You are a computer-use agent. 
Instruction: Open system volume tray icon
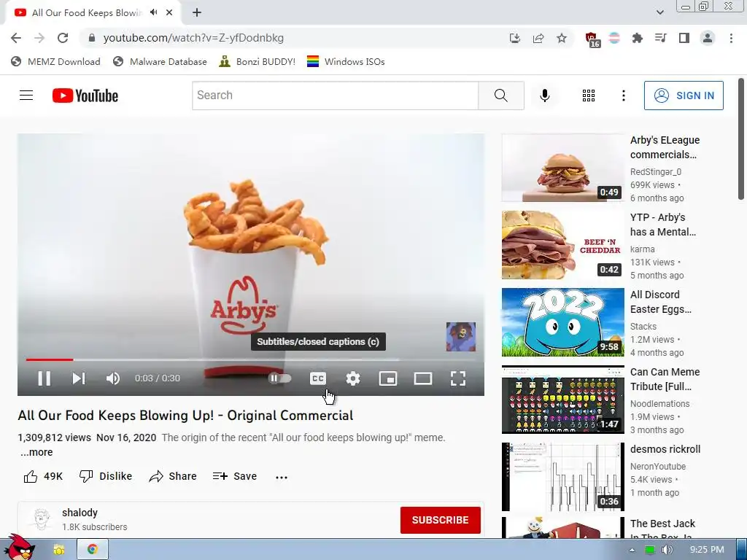point(667,550)
